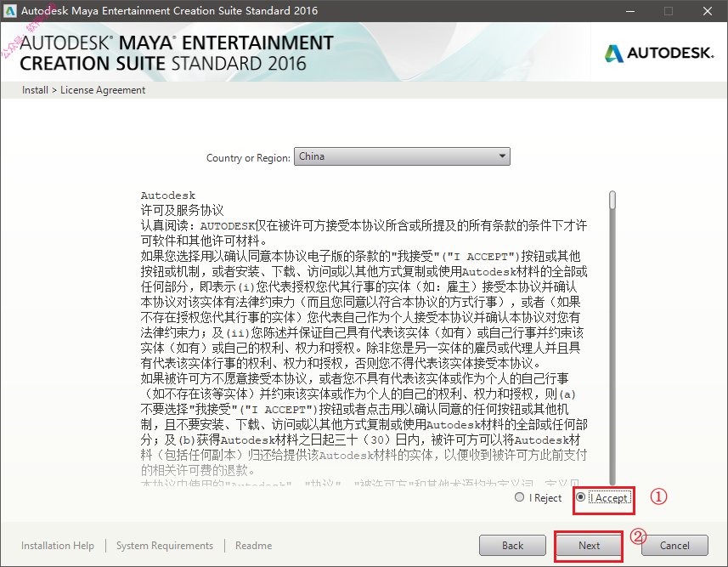Minimize the installer window
Image resolution: width=728 pixels, height=567 pixels.
(x=630, y=11)
